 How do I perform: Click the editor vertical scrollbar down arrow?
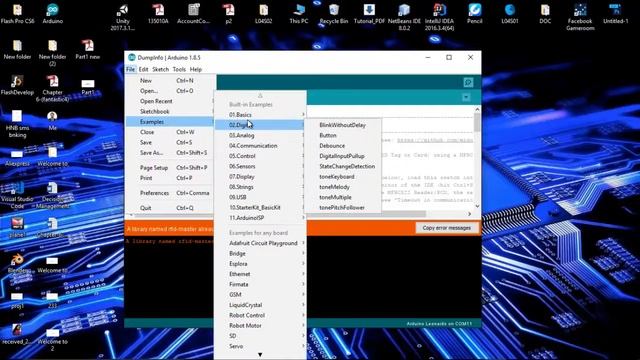477,207
